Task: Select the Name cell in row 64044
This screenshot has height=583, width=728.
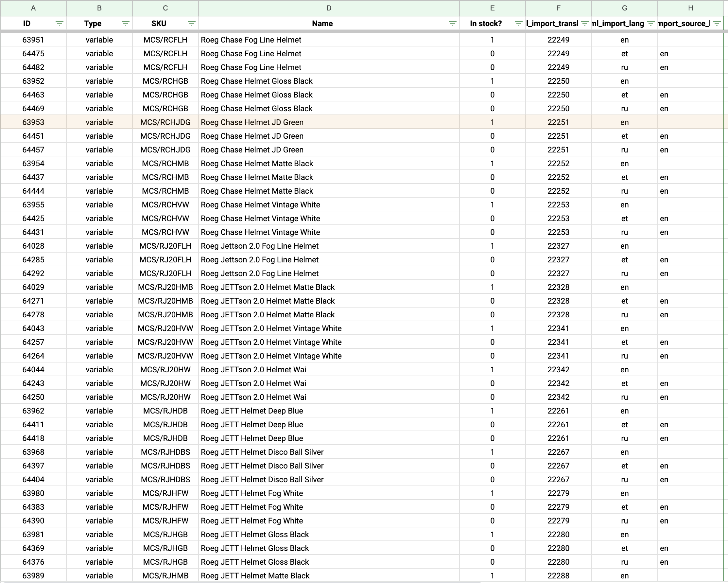Action: pyautogui.click(x=329, y=369)
